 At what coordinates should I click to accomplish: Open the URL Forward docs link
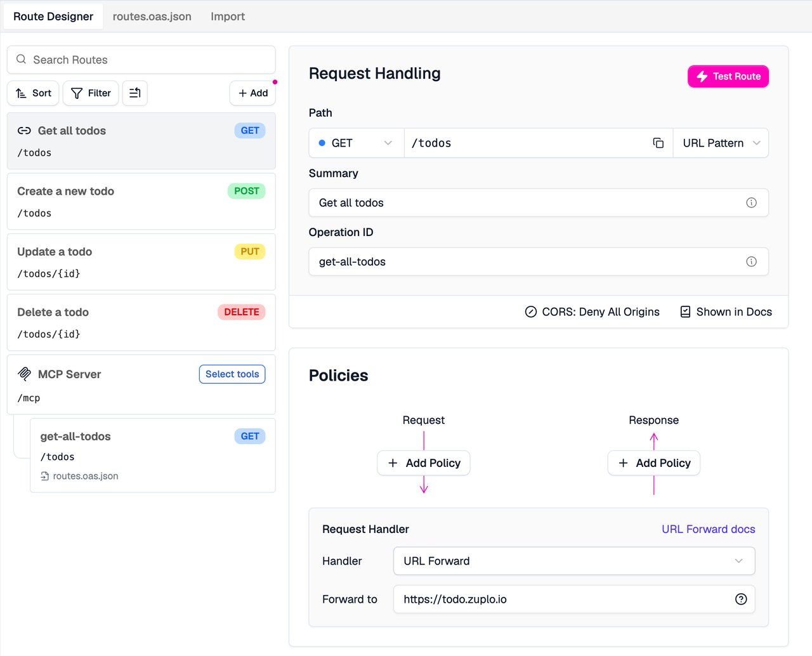click(x=709, y=530)
